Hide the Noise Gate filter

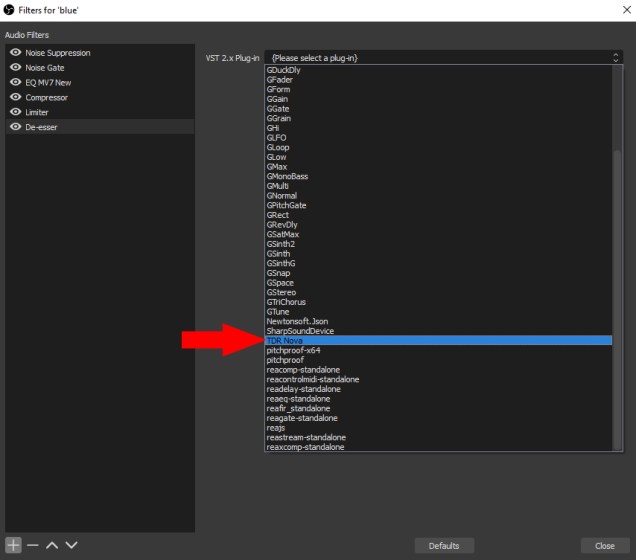click(x=15, y=68)
